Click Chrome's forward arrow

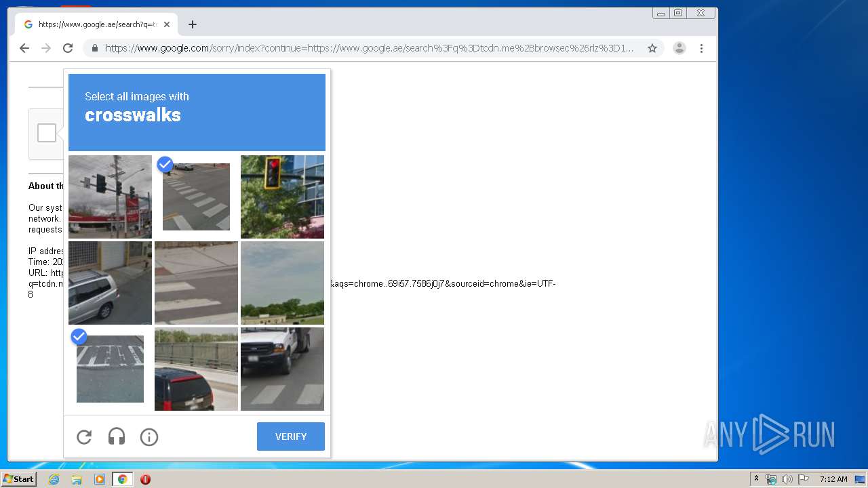[46, 48]
